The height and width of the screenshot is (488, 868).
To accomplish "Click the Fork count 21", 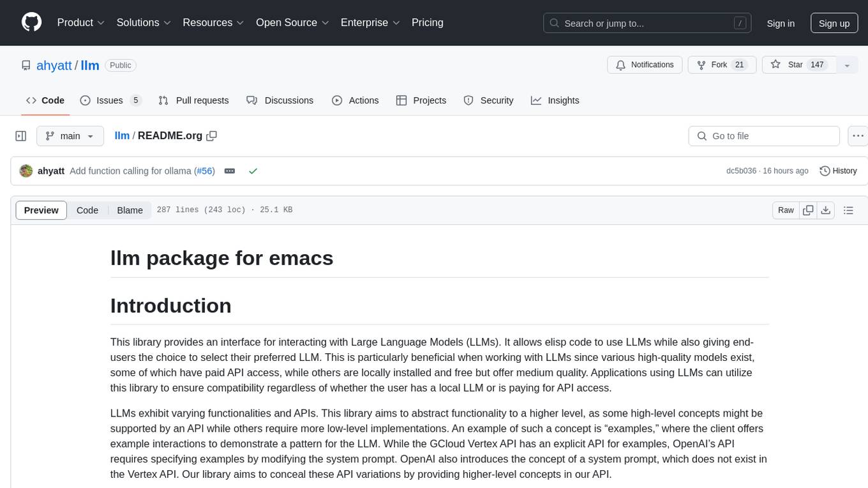I will (x=740, y=65).
